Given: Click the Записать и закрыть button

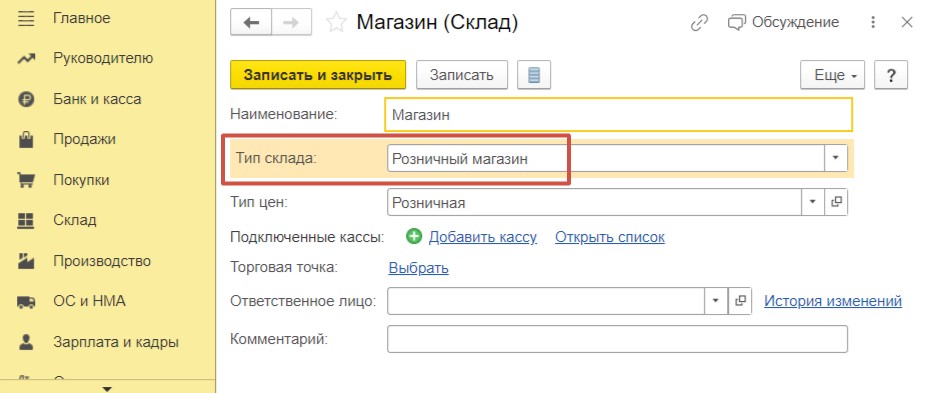Looking at the screenshot, I should click(x=318, y=75).
